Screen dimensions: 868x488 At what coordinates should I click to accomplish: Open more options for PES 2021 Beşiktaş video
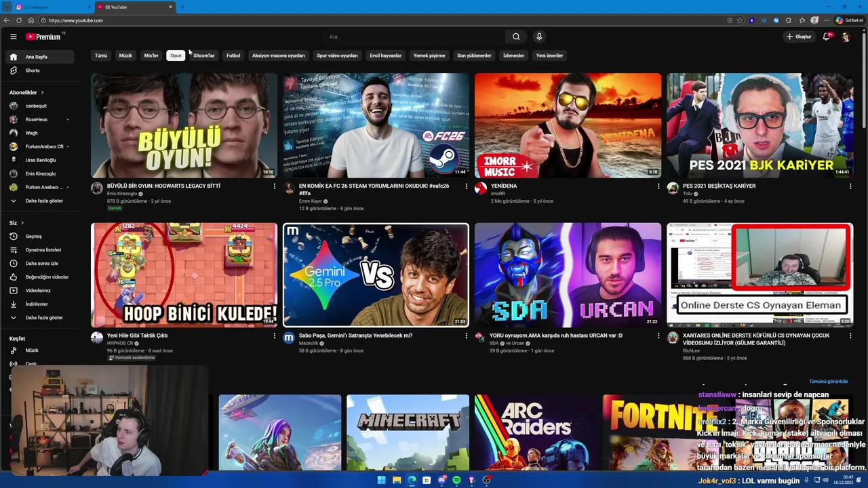(850, 186)
